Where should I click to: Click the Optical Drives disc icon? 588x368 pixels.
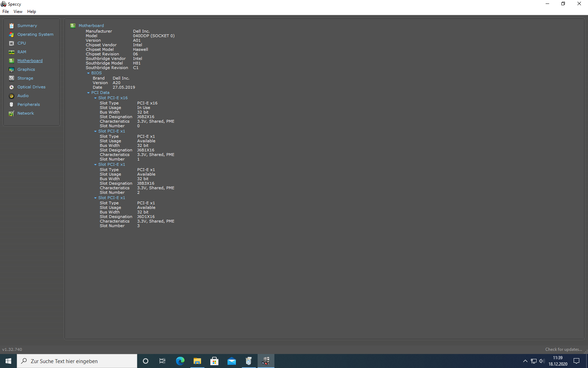click(12, 87)
